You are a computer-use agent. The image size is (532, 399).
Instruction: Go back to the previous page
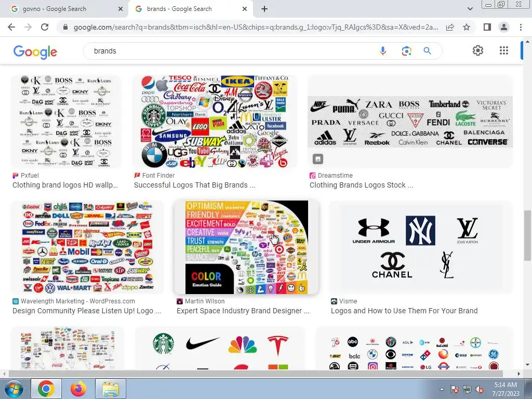coord(11,27)
